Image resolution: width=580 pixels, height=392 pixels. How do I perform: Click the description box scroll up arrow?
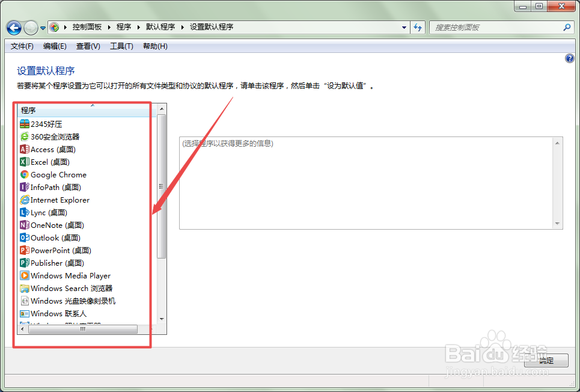click(557, 143)
